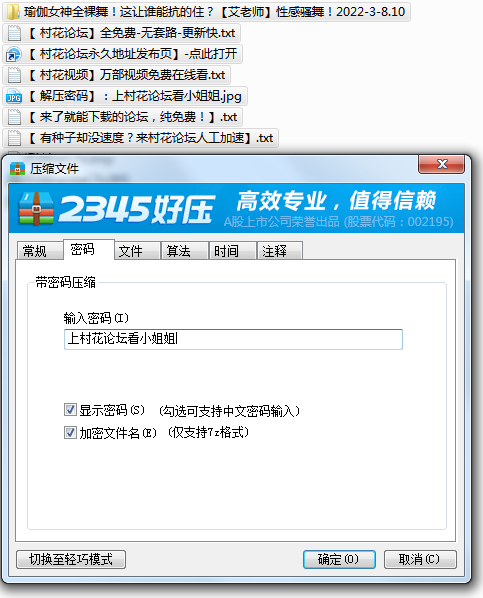Switch to the 常规 tab
483x598 pixels.
(x=40, y=251)
